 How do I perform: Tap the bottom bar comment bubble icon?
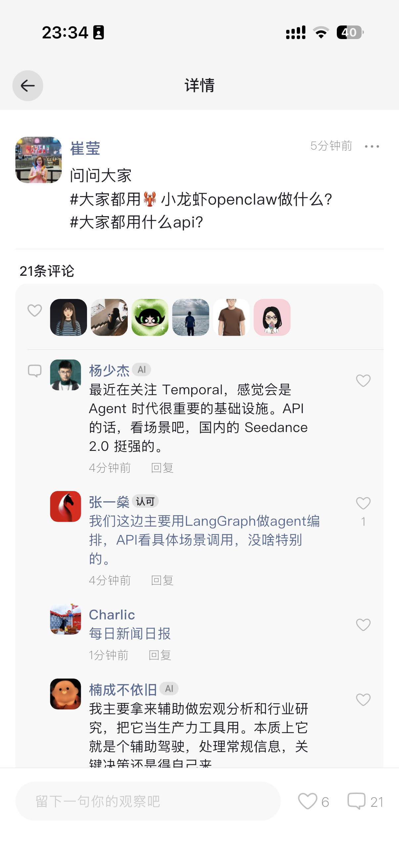pos(356,801)
